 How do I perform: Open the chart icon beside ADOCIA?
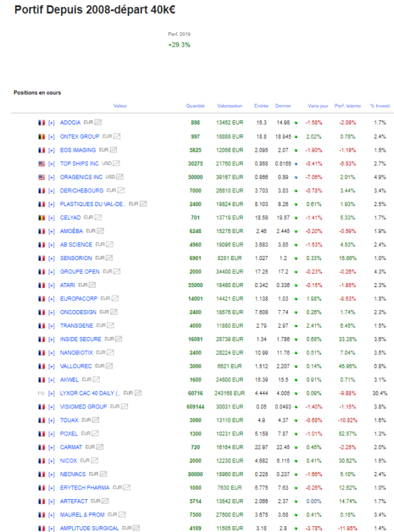click(x=98, y=122)
